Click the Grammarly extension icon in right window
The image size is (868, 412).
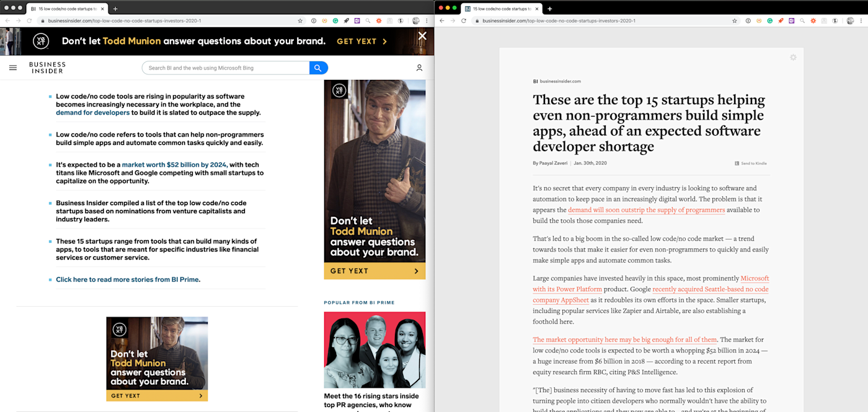tap(769, 20)
